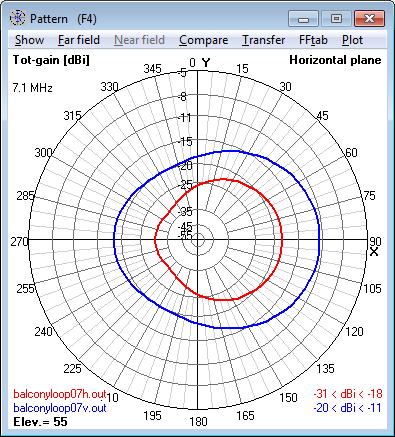The height and width of the screenshot is (437, 395).
Task: Click the Horizontal plane label
Action: pos(335,60)
